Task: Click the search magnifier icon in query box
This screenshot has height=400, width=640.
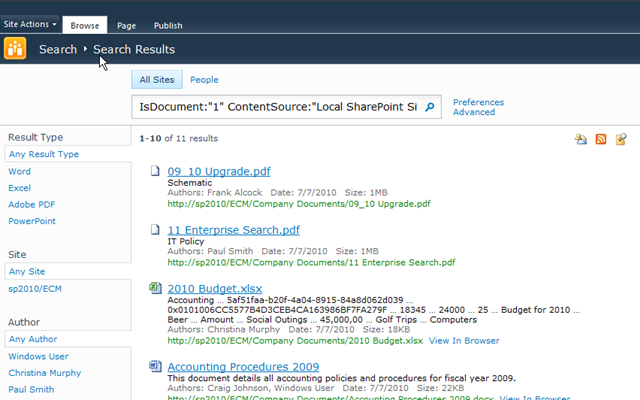Action: pyautogui.click(x=429, y=107)
